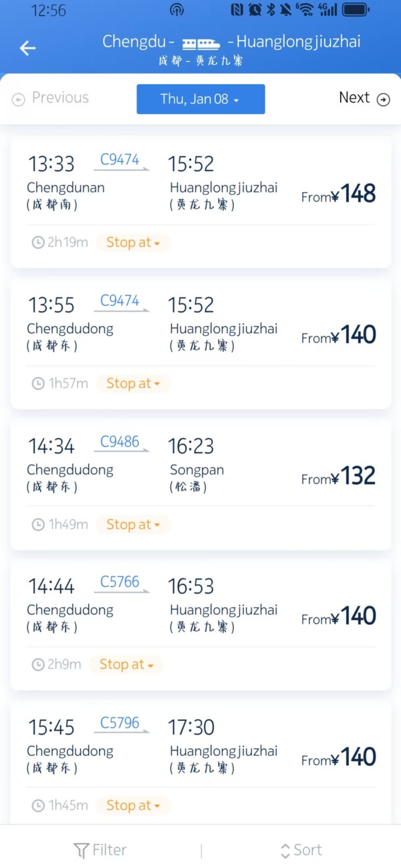Open the Thu, Jan 08 date dropdown
Viewport: 401px width, 868px height.
click(x=200, y=99)
